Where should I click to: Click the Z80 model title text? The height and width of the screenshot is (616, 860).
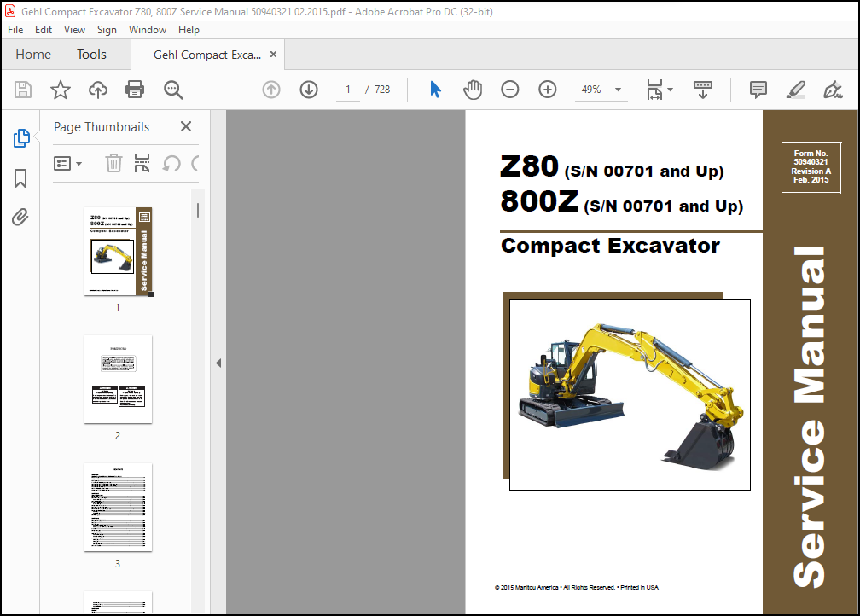click(529, 166)
